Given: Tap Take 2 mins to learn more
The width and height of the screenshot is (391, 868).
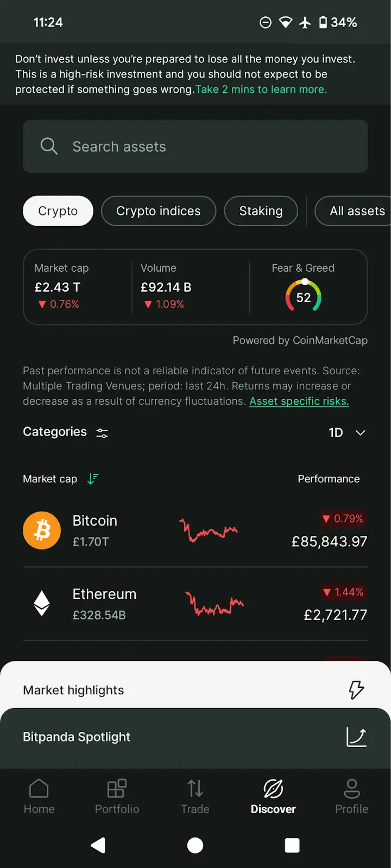Looking at the screenshot, I should click(x=261, y=90).
